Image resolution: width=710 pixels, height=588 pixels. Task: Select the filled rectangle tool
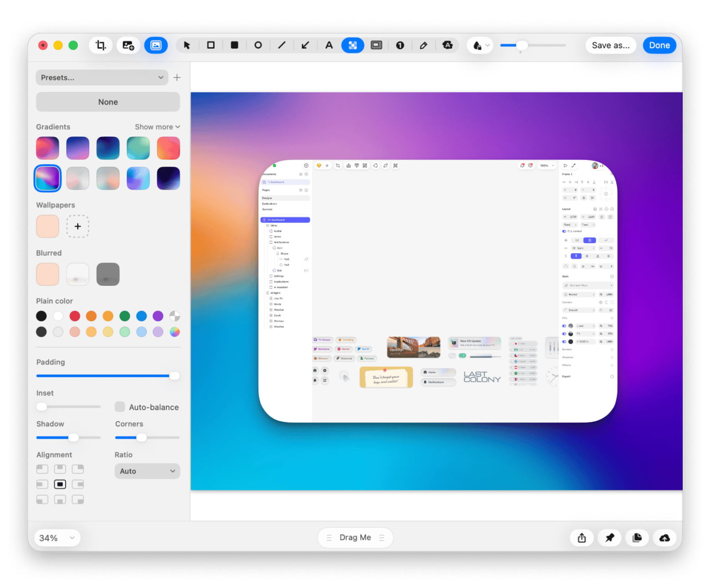click(234, 46)
